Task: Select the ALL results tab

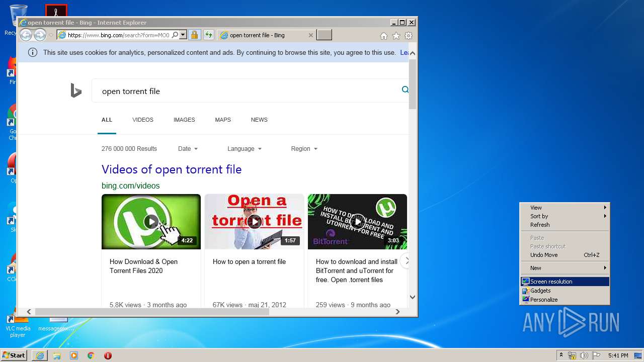Action: [107, 120]
